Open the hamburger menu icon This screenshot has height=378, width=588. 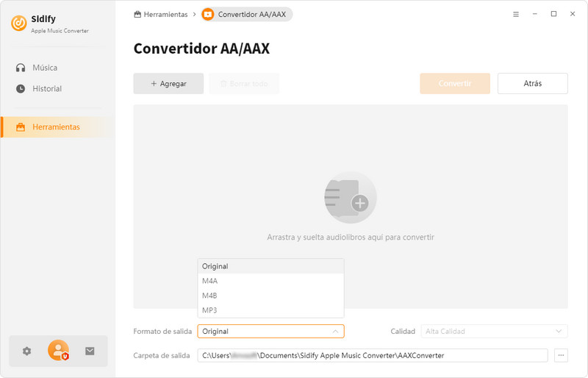(516, 14)
